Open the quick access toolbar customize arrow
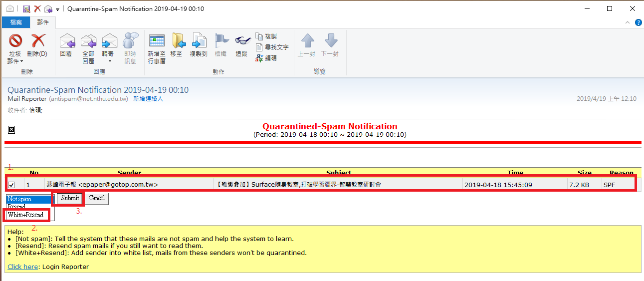This screenshot has height=281, width=644. pyautogui.click(x=58, y=9)
